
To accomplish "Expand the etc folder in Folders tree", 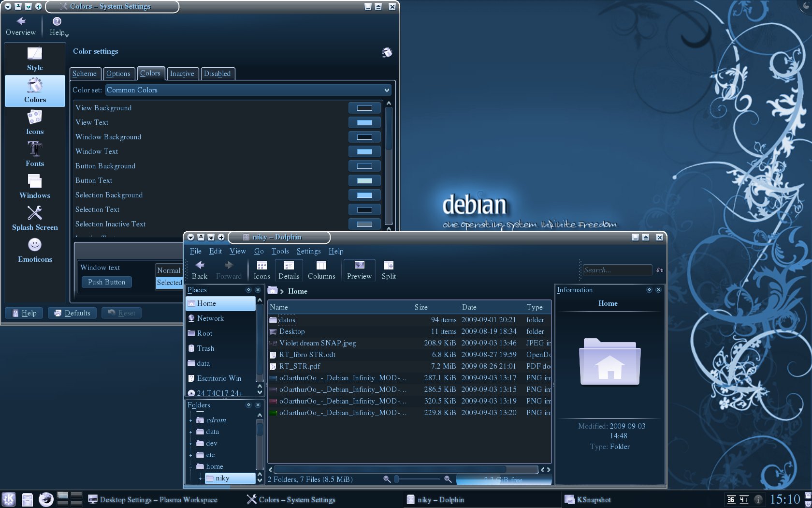I will pos(190,455).
